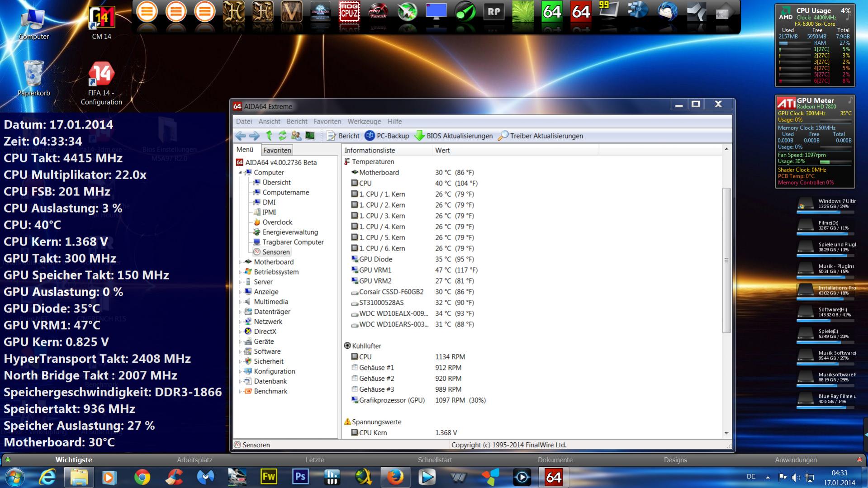Screen dimensions: 868x488
Task: Click the Wert column header
Action: tap(515, 150)
